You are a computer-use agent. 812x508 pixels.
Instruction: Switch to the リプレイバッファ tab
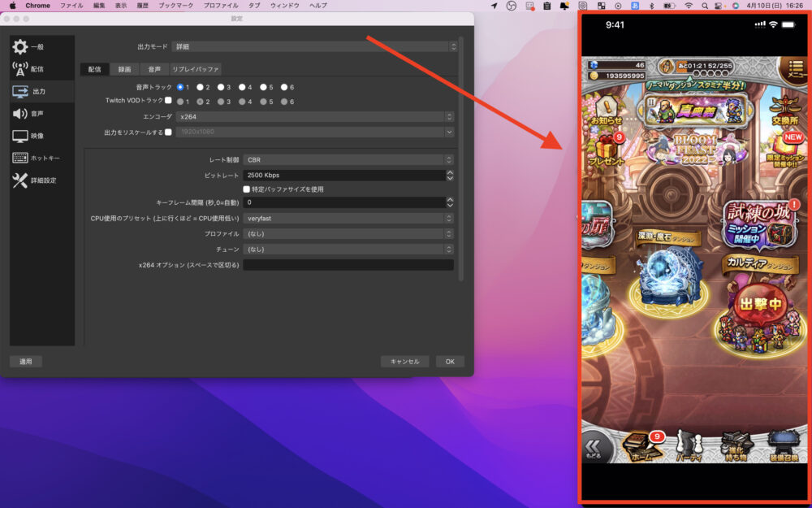click(196, 69)
